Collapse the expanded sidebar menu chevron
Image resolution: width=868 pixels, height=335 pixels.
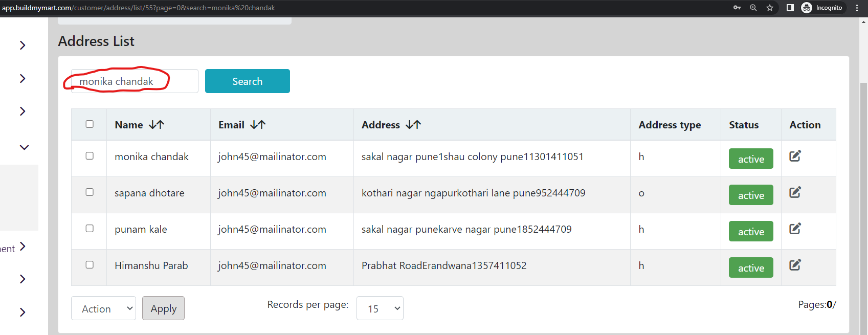(24, 147)
